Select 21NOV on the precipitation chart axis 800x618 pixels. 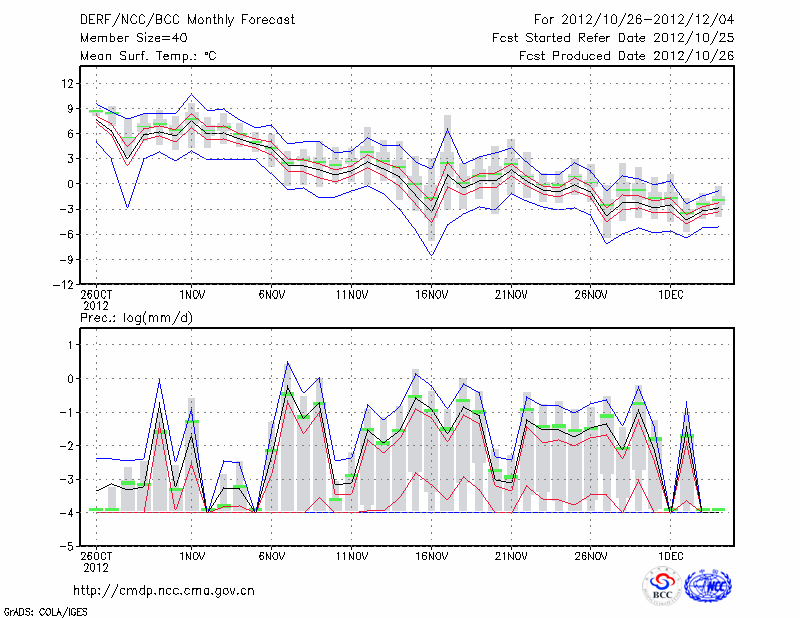click(x=511, y=558)
